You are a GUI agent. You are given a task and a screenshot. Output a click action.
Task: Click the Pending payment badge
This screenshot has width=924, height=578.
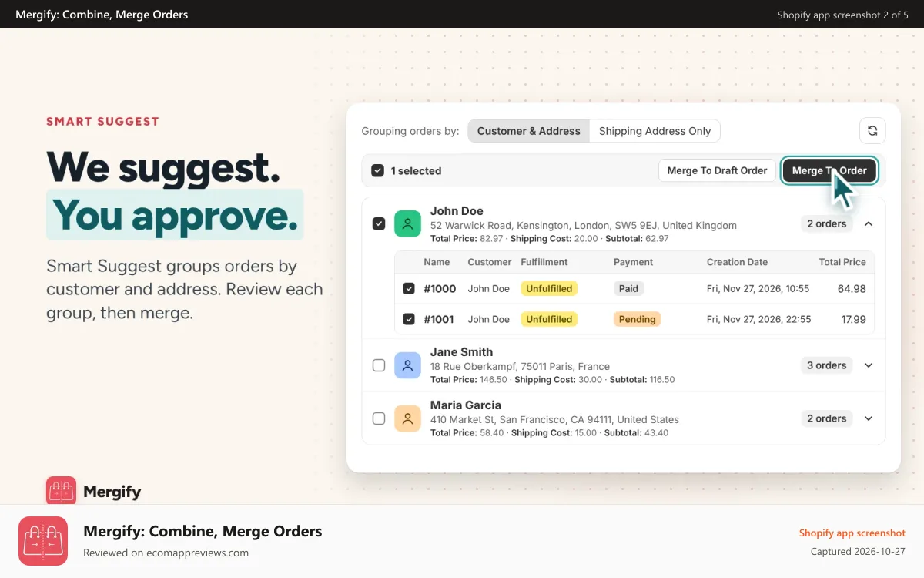pos(638,319)
